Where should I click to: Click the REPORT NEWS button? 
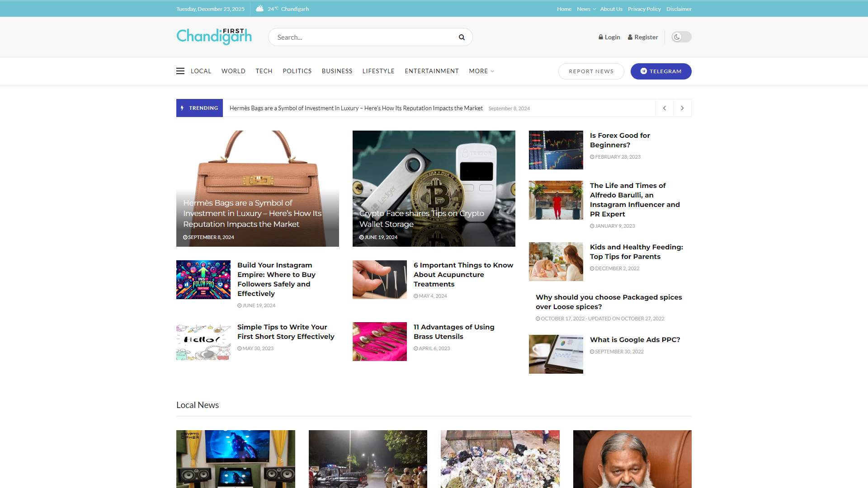(x=591, y=71)
